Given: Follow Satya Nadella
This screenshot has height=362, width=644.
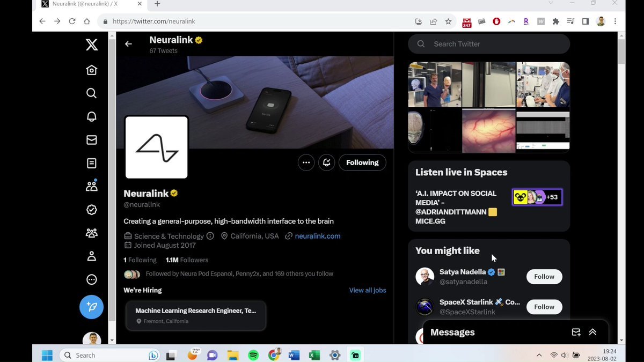Looking at the screenshot, I should [544, 277].
